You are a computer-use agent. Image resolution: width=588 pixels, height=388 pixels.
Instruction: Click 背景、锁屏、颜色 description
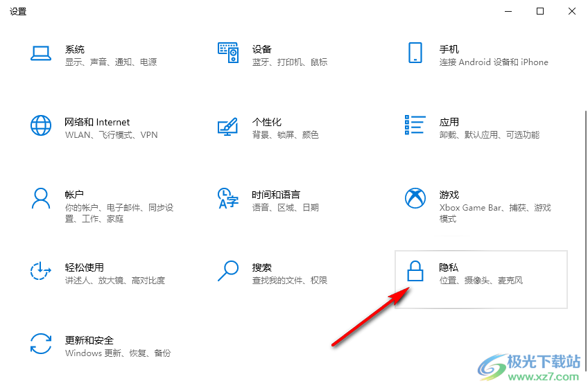point(286,134)
